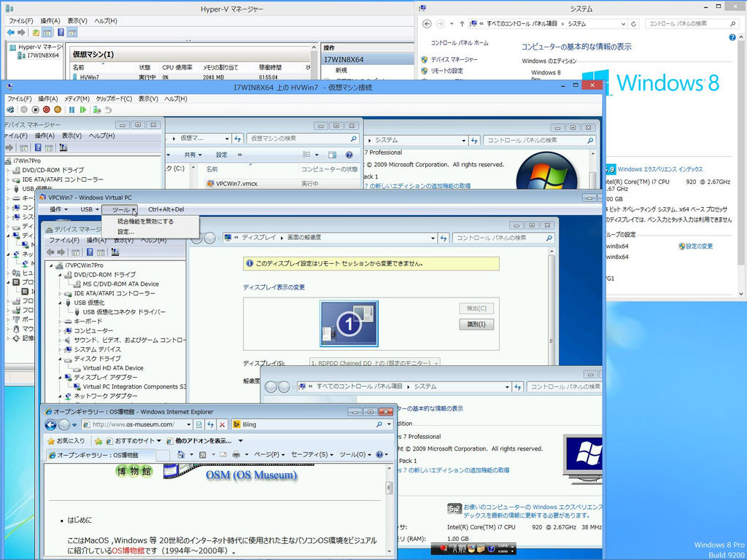The height and width of the screenshot is (560, 747).
Task: Save the VM state with the orange icon
Action: (58, 109)
